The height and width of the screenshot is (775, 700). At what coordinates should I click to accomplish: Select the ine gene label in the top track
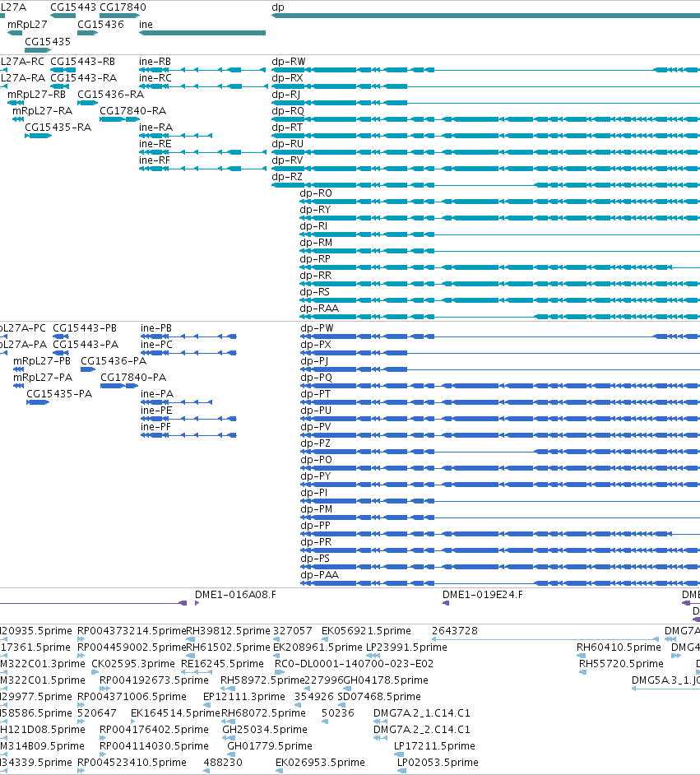(x=146, y=24)
